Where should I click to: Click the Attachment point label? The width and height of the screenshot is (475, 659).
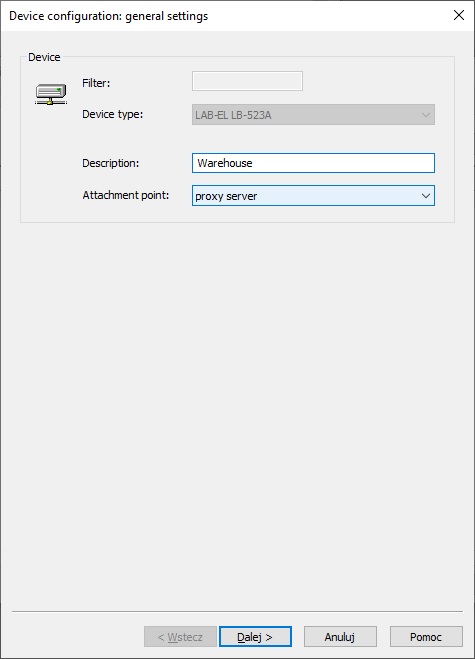click(125, 195)
